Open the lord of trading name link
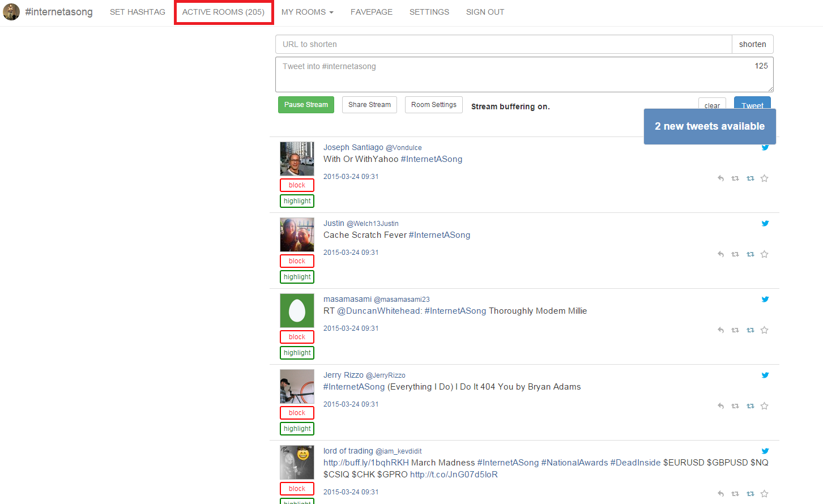This screenshot has width=823, height=504. click(348, 451)
